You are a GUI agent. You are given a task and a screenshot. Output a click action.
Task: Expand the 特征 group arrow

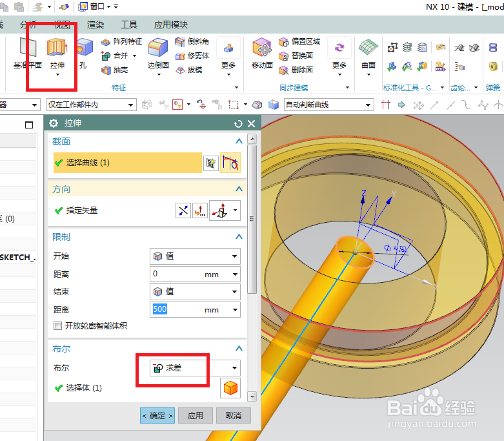click(x=236, y=88)
